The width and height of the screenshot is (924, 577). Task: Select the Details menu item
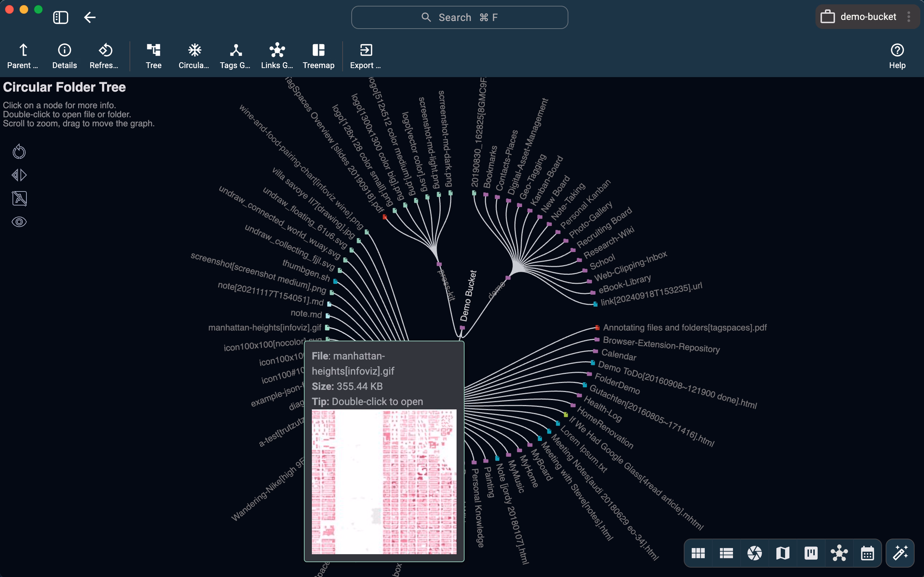click(x=64, y=56)
